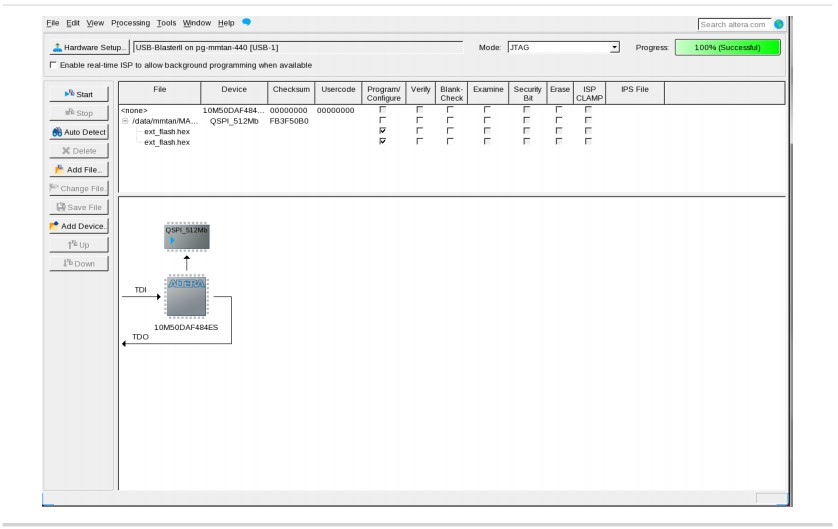
Task: Open the Add Device dialog
Action: point(79,226)
